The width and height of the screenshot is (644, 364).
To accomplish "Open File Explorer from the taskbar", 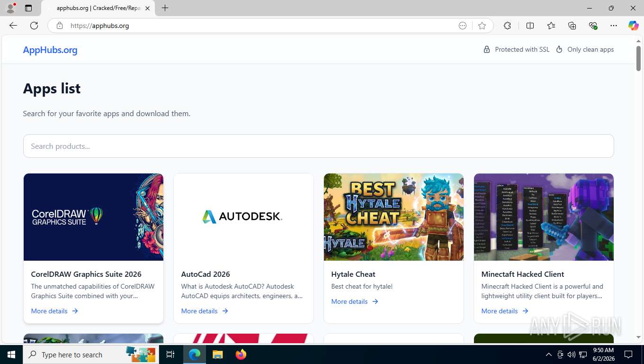I will coord(217,355).
